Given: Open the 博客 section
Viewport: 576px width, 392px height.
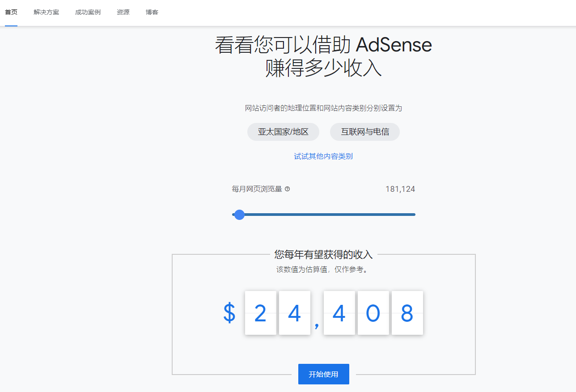Looking at the screenshot, I should pyautogui.click(x=152, y=12).
